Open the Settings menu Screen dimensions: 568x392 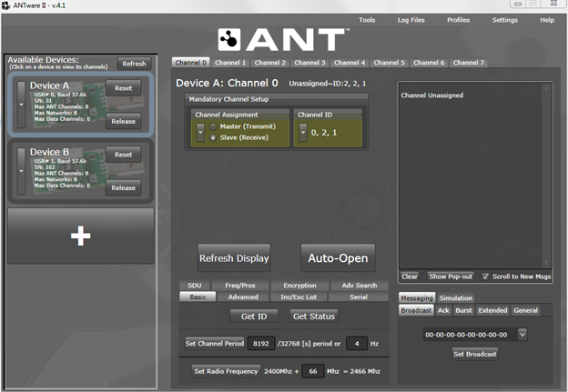505,20
